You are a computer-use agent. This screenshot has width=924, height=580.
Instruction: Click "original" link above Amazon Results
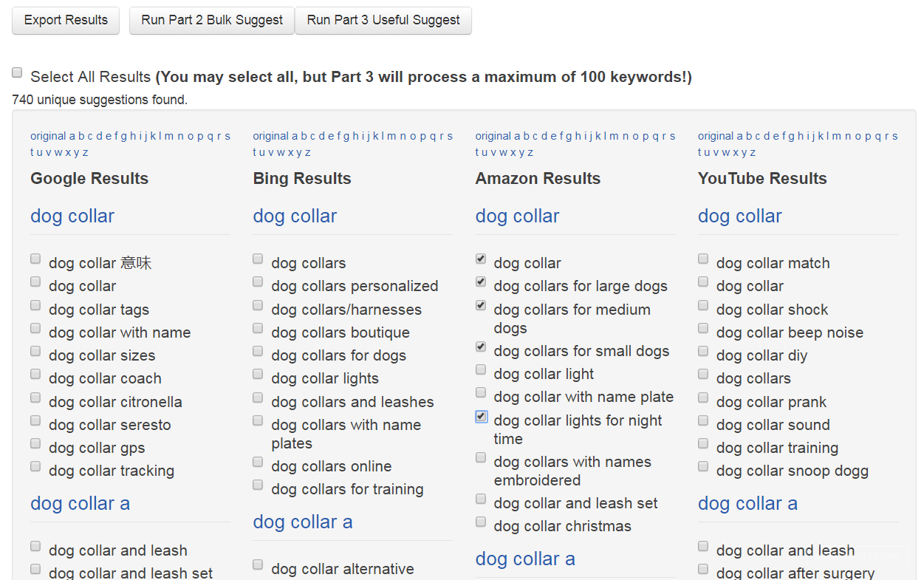[x=493, y=136]
